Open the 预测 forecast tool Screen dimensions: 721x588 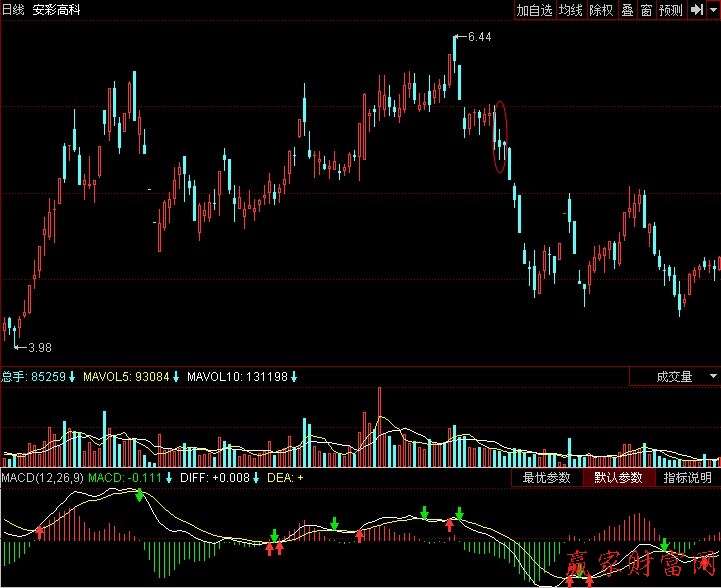670,10
